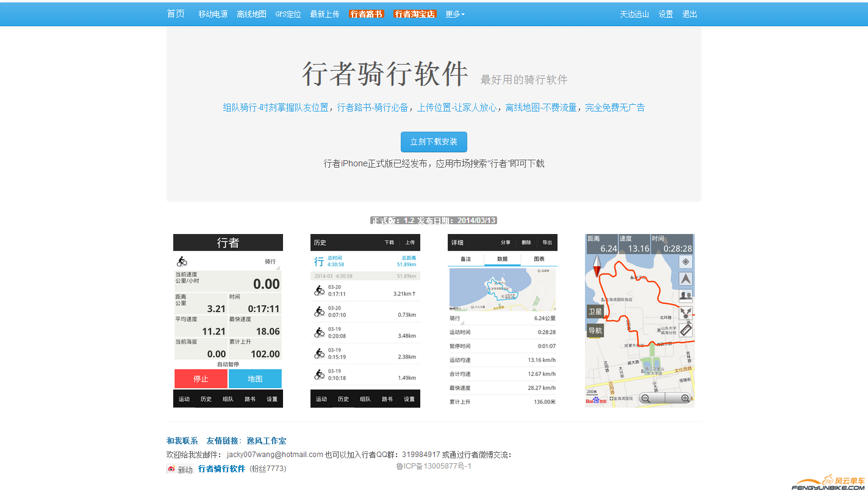Click the compass icon on the map screenshot
Viewport: 868px width, 493px height.
point(595,267)
